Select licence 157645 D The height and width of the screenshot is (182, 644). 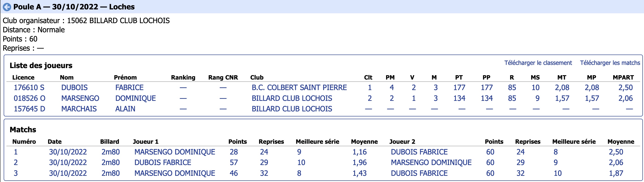tap(29, 109)
